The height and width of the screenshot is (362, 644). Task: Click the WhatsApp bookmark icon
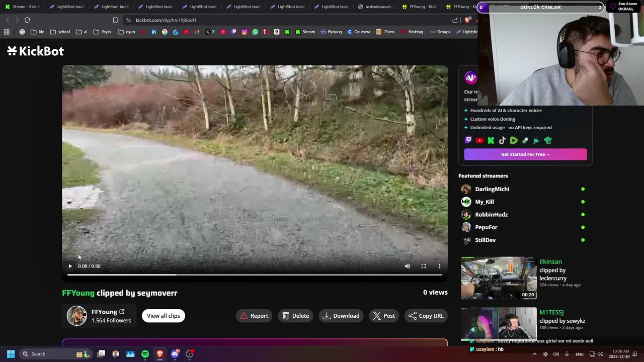click(x=255, y=32)
